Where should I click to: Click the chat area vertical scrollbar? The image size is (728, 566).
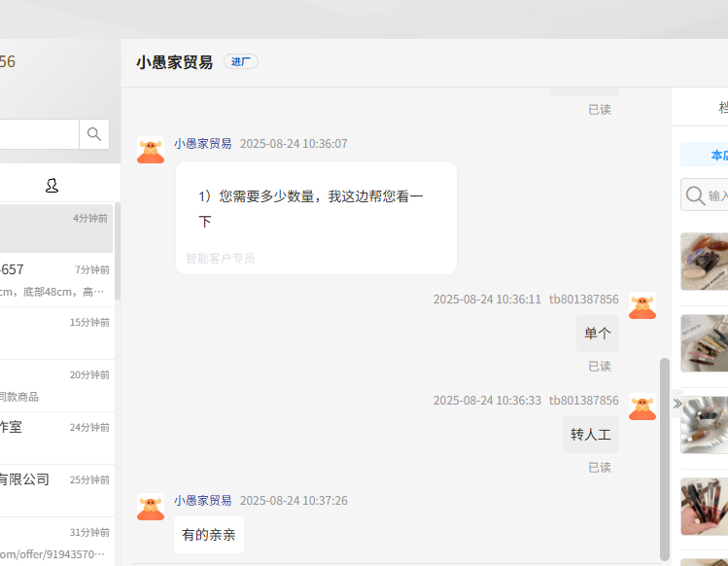665,457
